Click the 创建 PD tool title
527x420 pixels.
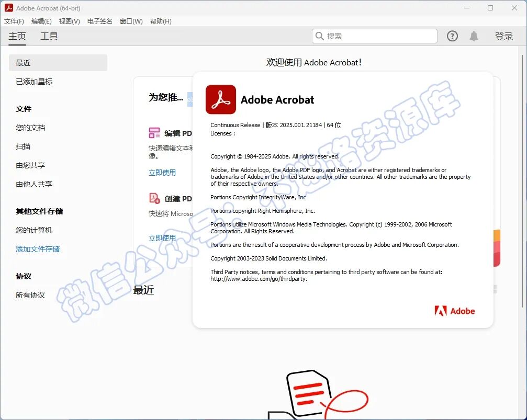[x=178, y=199]
